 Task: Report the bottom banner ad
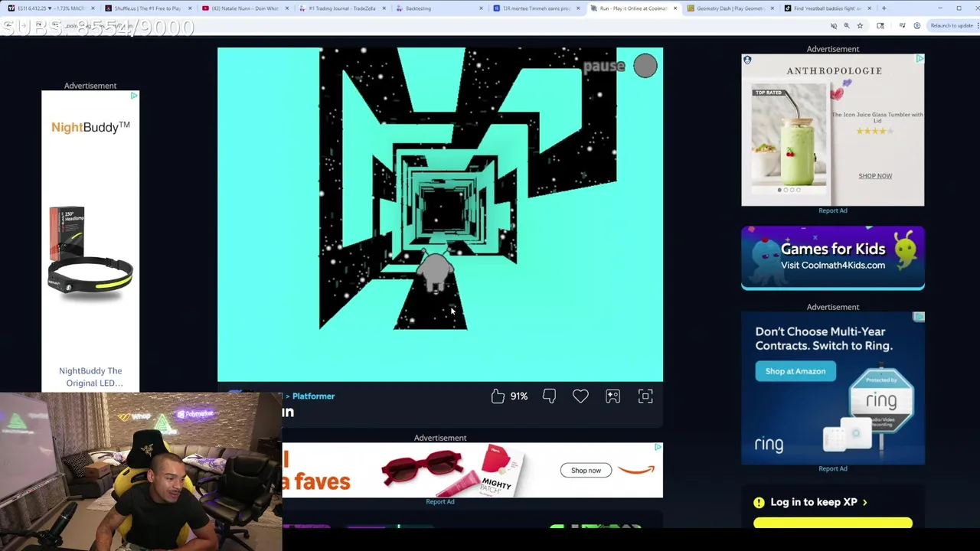(439, 501)
